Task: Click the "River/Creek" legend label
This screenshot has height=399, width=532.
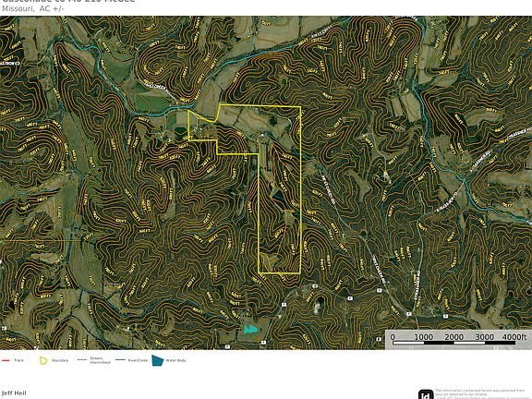Action: click(138, 360)
